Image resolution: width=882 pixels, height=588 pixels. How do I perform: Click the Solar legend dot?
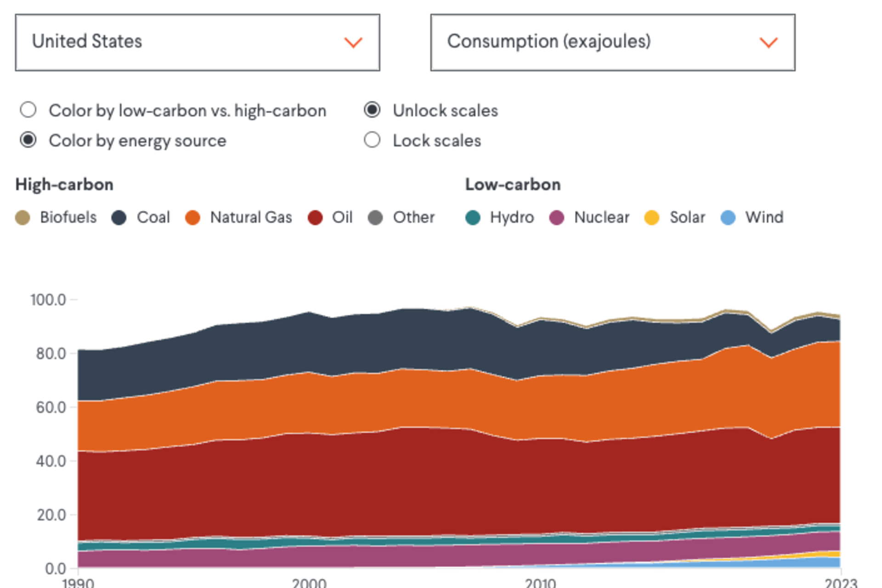(x=652, y=217)
